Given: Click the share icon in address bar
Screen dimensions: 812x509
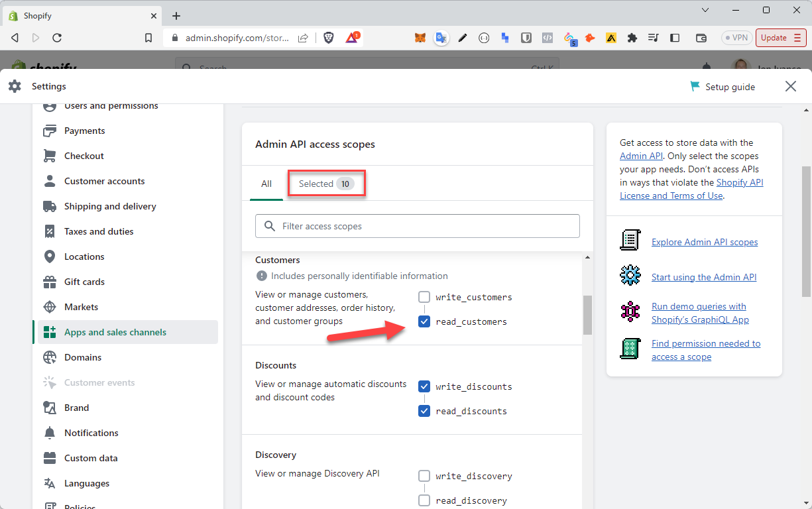Looking at the screenshot, I should [x=303, y=38].
